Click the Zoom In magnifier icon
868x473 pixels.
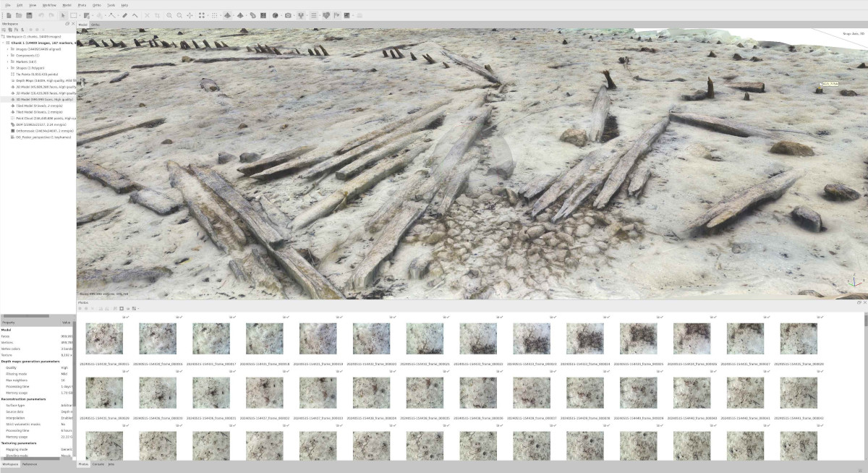tap(169, 15)
